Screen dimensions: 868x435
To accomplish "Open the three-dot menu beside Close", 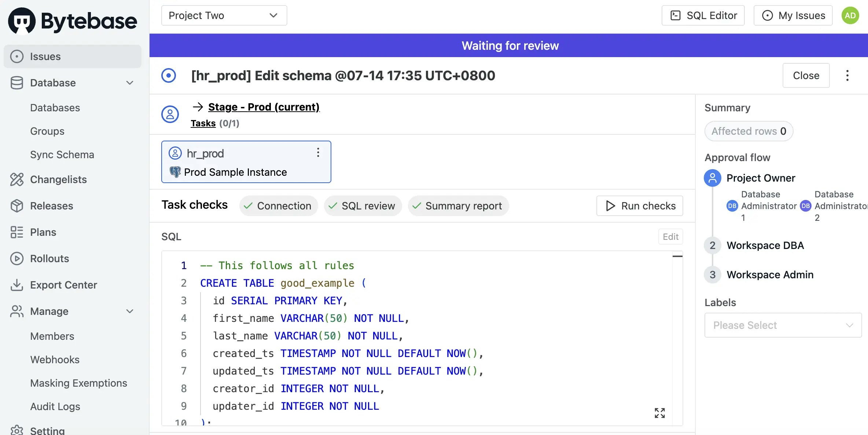I will pos(847,75).
